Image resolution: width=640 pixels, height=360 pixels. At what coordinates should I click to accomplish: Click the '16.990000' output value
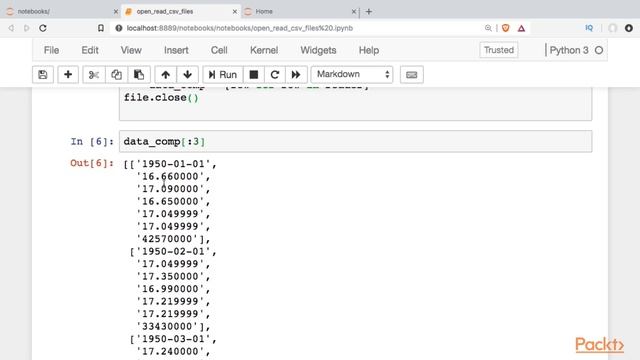click(170, 289)
